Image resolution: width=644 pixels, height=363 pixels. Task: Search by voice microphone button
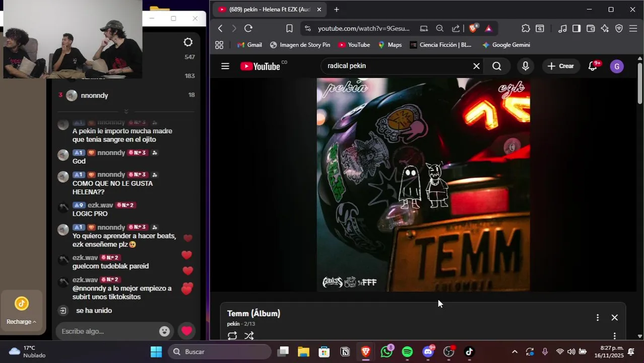pos(526,66)
